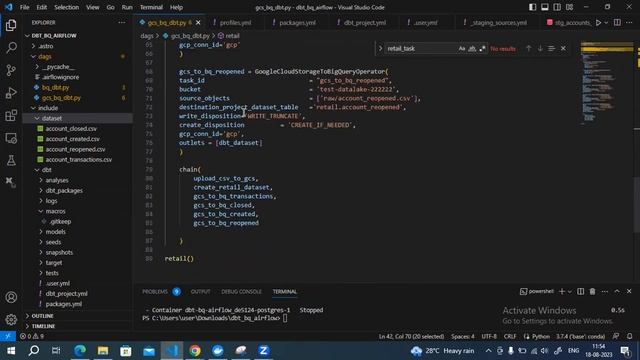Click the notifications bell in status bar

pos(629,336)
